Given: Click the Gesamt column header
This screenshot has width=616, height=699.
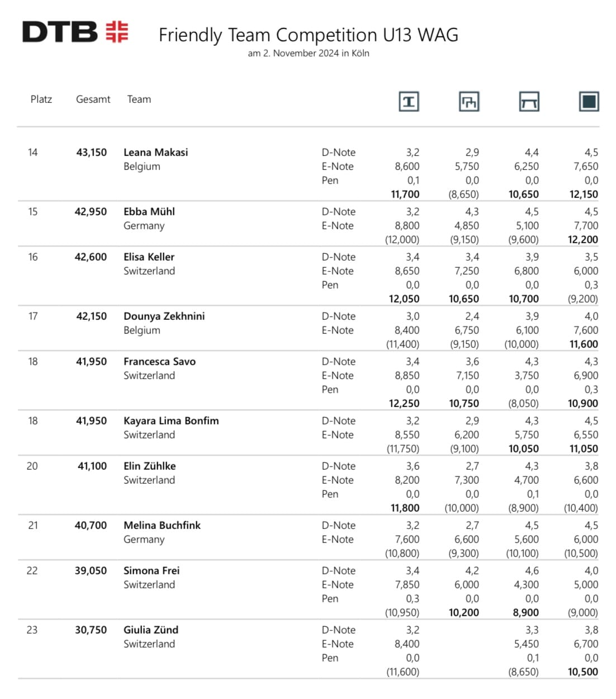Looking at the screenshot, I should coord(93,100).
